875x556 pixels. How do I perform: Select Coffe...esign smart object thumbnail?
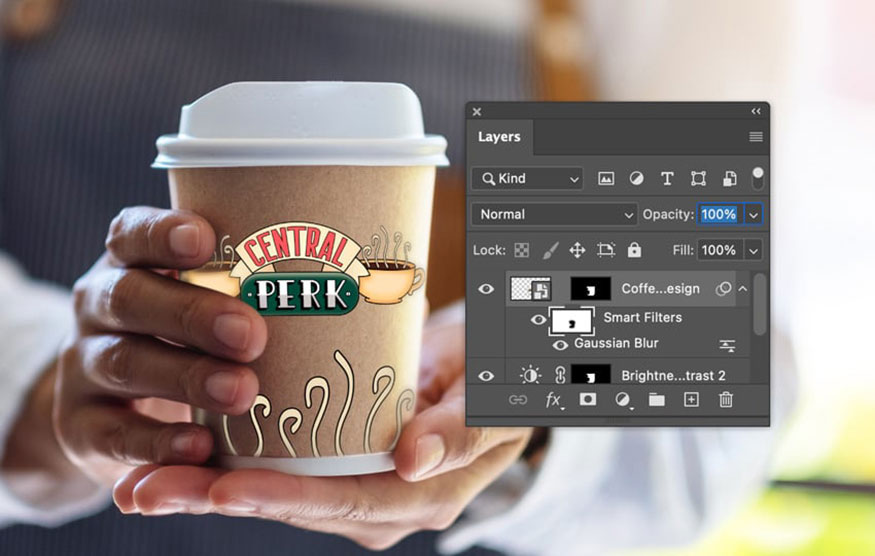point(531,289)
